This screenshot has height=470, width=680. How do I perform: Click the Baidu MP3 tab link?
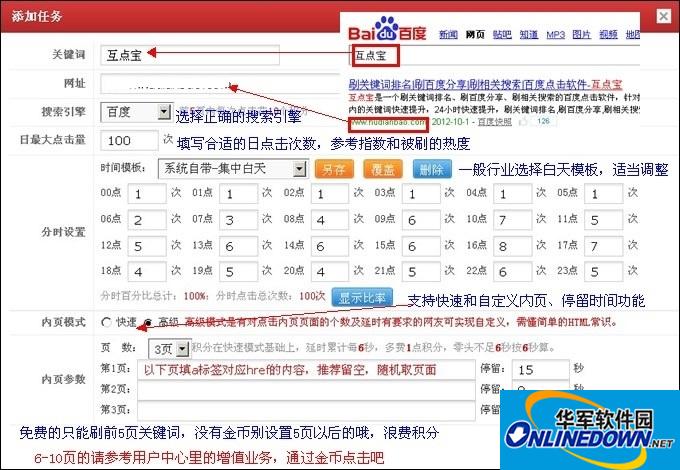(x=556, y=34)
